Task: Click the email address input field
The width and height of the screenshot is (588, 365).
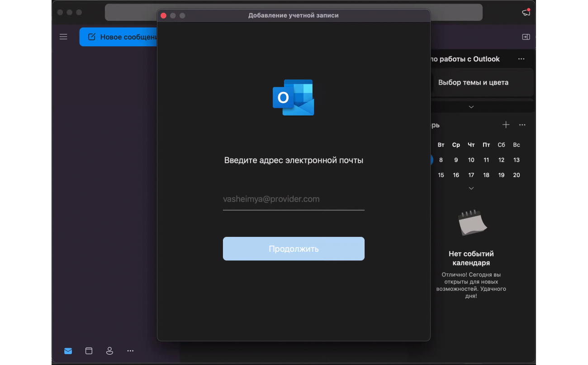Action: (294, 199)
